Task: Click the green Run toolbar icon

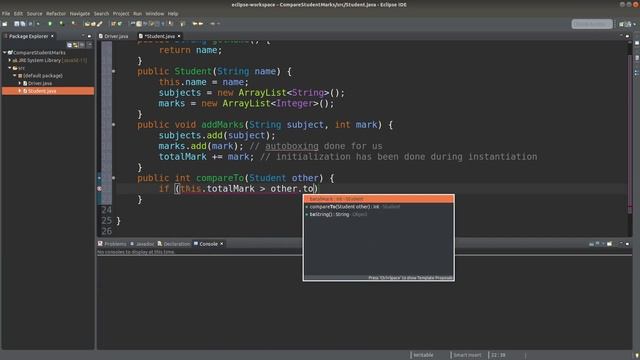Action: pos(50,24)
